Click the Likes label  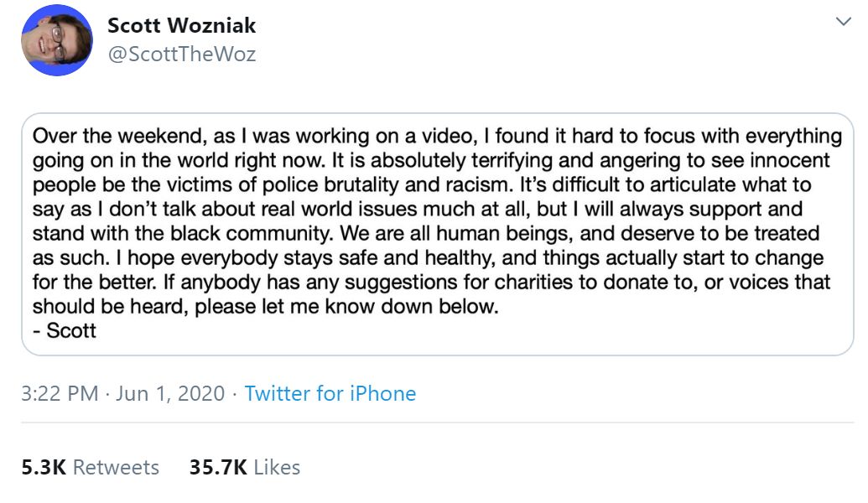278,468
